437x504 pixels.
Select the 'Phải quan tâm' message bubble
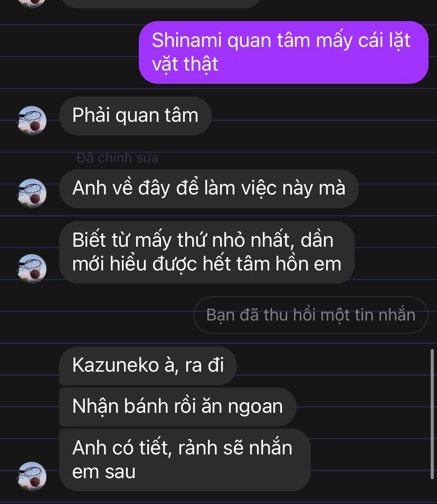pos(135,115)
